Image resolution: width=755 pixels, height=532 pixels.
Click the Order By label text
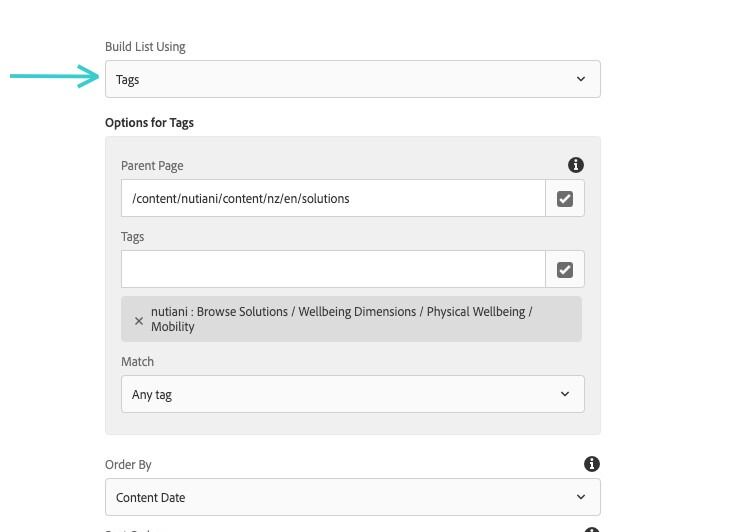point(128,465)
